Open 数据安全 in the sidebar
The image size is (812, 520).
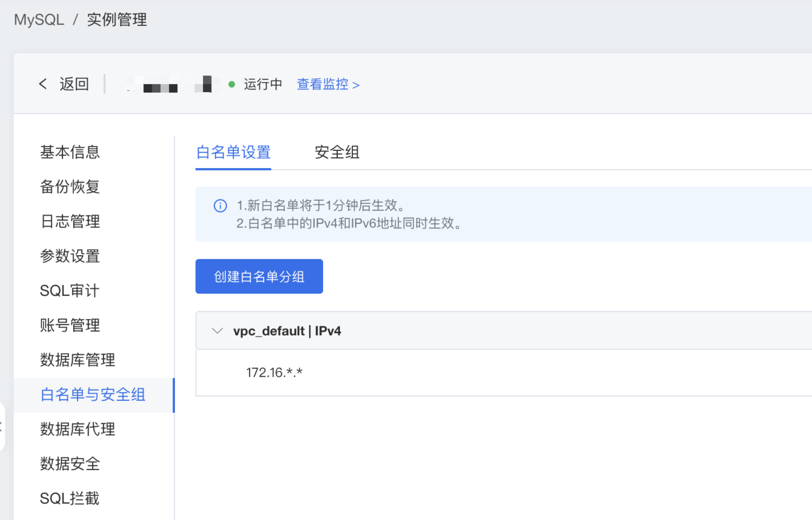[70, 464]
